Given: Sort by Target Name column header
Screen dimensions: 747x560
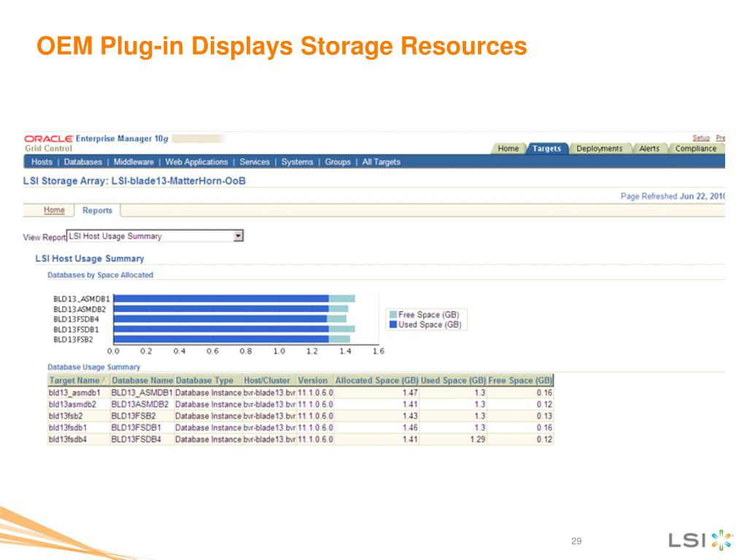Looking at the screenshot, I should click(79, 380).
